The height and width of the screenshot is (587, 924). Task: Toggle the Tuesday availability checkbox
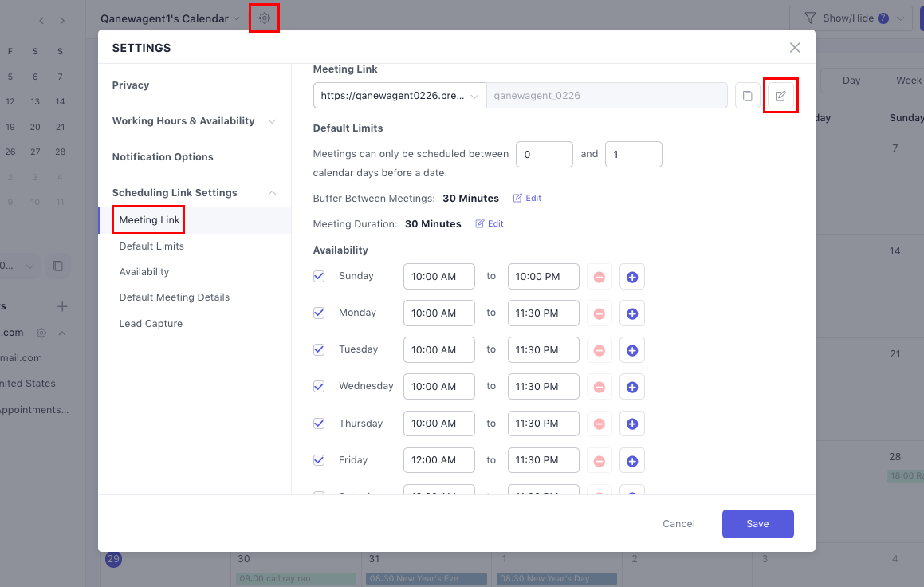319,350
